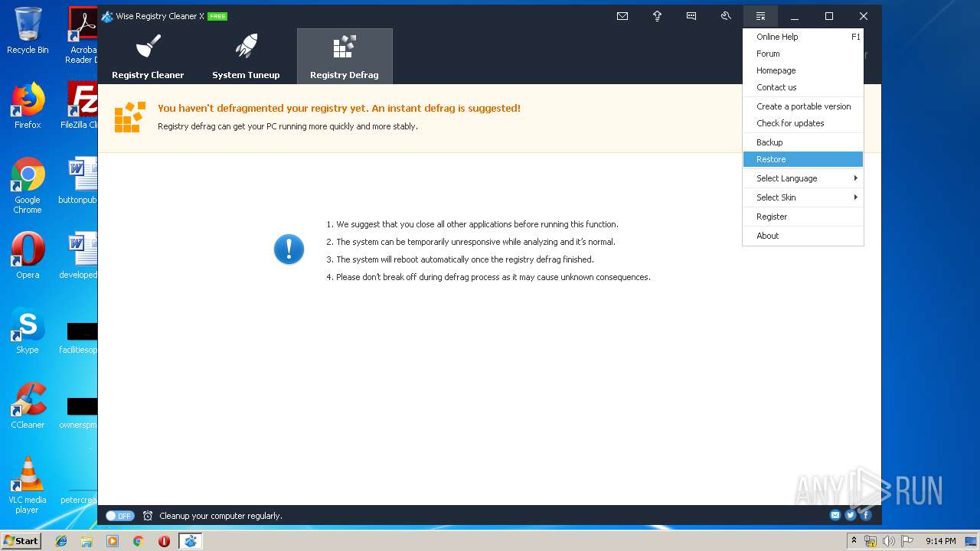This screenshot has height=551, width=980.
Task: Select Check for updates
Action: coord(803,123)
